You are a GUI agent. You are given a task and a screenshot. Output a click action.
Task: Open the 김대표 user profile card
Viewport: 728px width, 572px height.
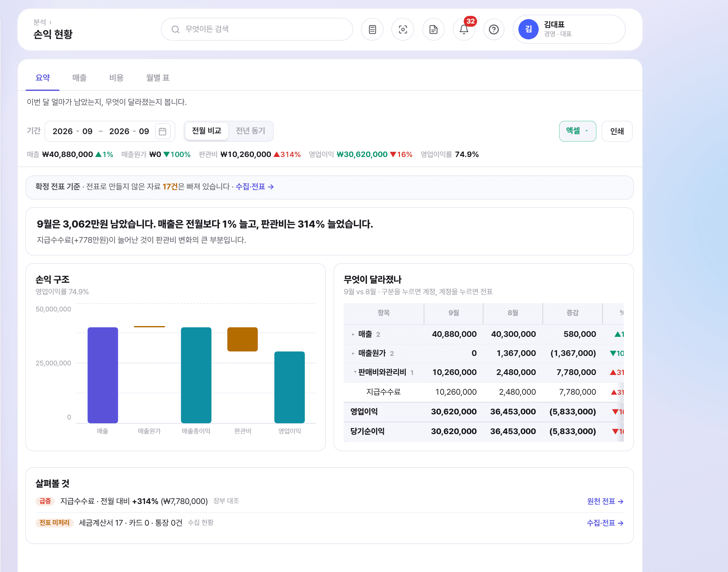569,29
